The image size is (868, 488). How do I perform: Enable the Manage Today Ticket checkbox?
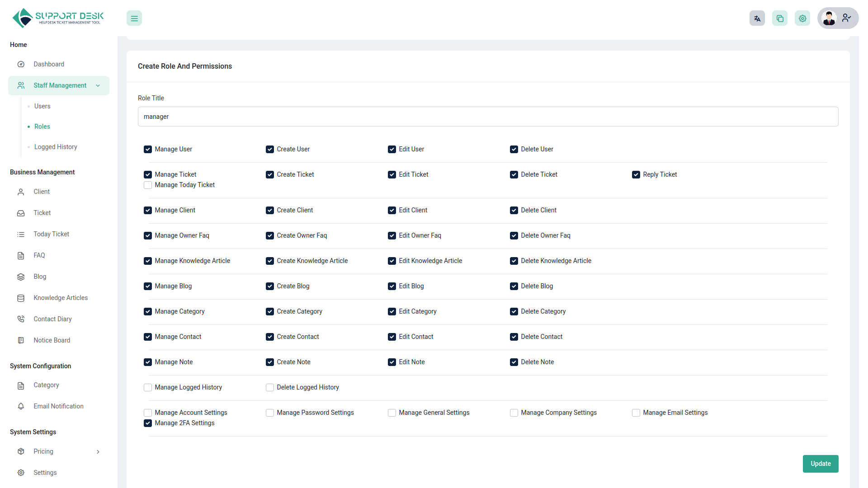pyautogui.click(x=147, y=185)
